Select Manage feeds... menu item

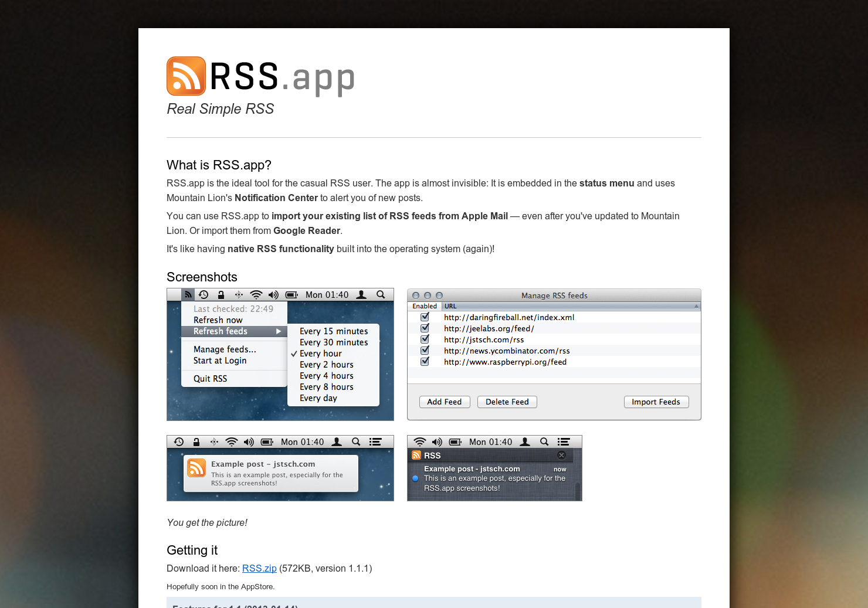(225, 349)
